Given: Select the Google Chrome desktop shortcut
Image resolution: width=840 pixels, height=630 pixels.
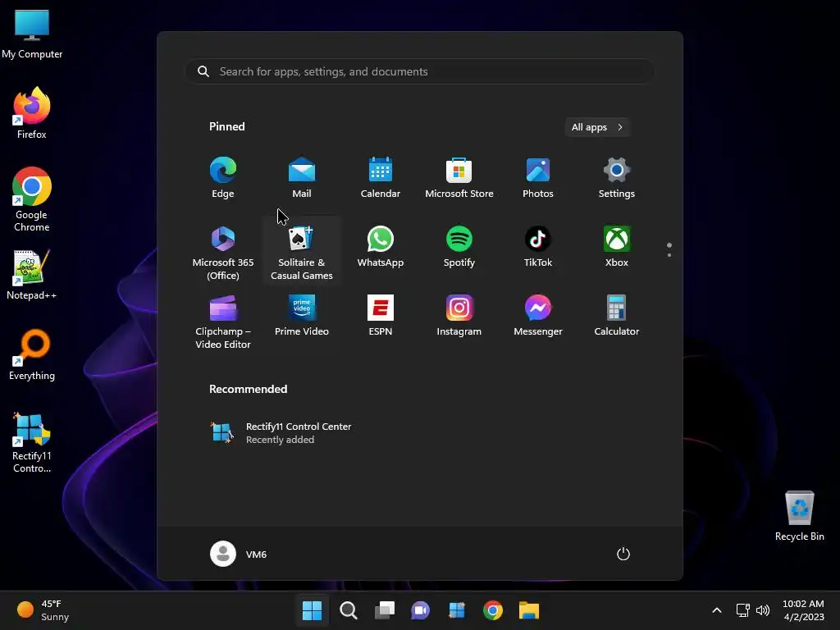Looking at the screenshot, I should coord(32,199).
